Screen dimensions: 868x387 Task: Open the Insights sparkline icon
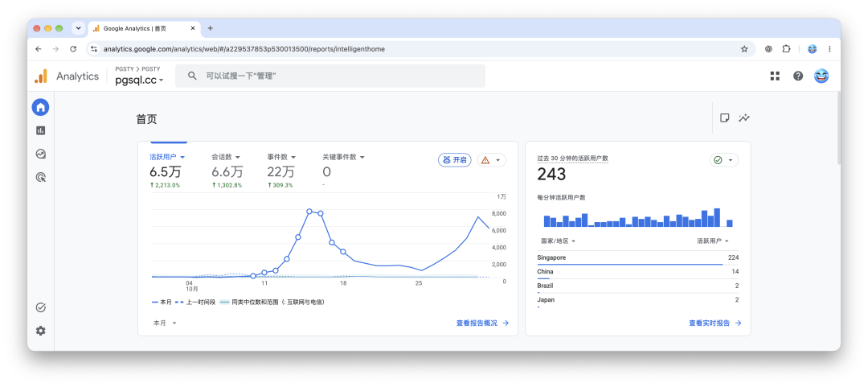[744, 117]
